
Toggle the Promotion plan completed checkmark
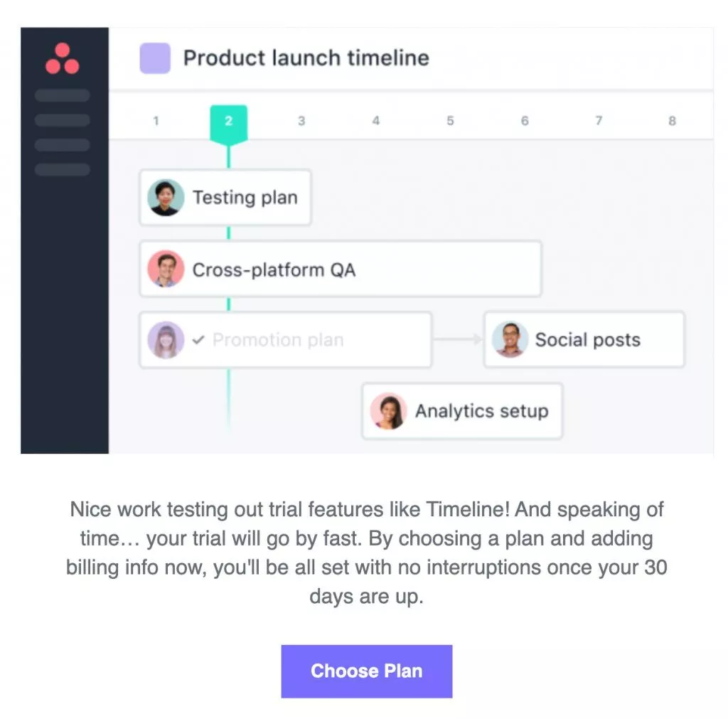(199, 340)
